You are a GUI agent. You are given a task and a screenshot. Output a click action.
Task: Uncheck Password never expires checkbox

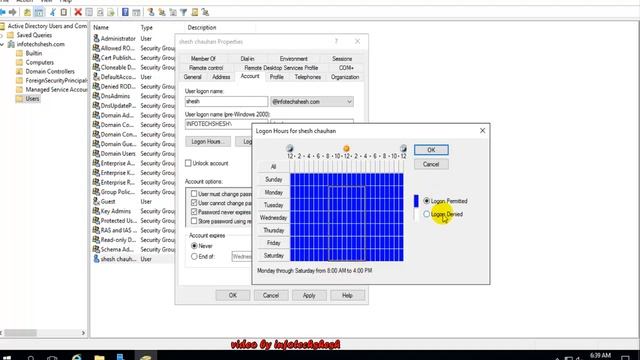tap(194, 212)
